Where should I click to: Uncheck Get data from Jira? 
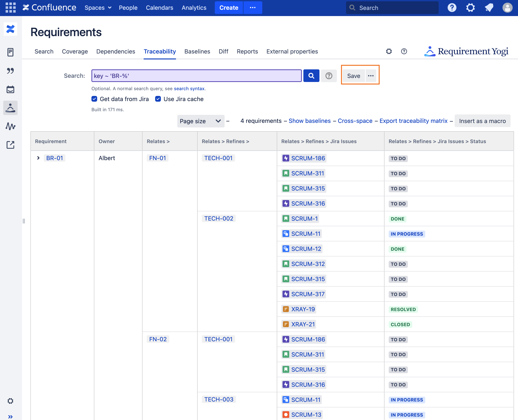coord(94,99)
